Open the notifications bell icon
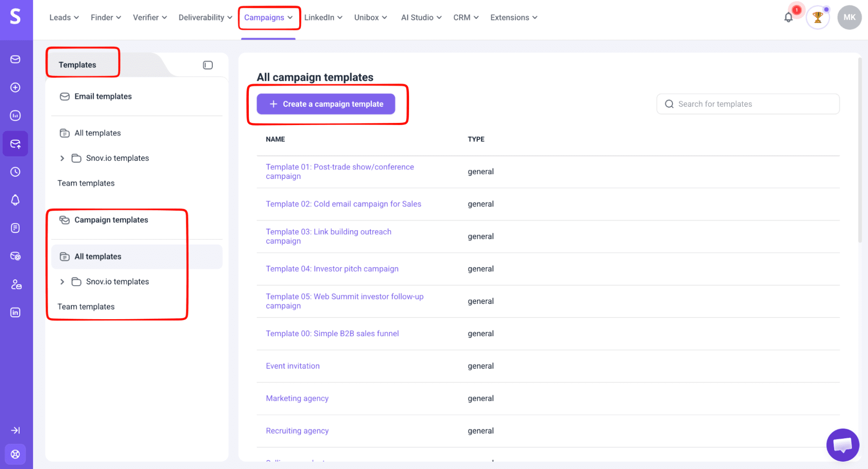 pos(788,17)
